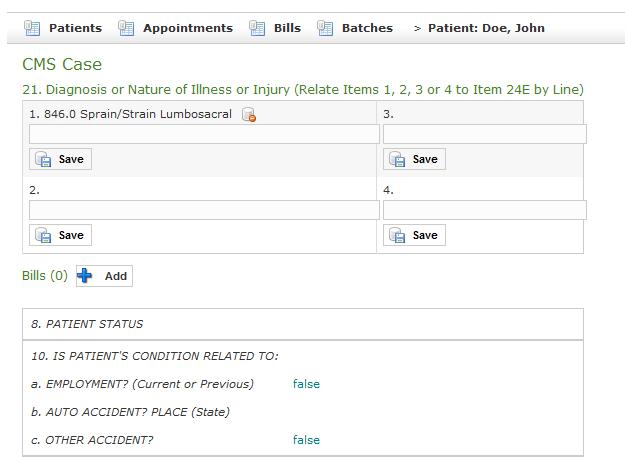Focus the diagnosis 3 text field

(485, 134)
